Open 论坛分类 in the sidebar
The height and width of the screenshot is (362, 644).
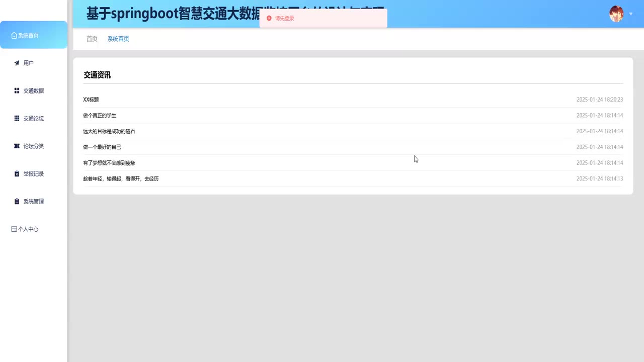tap(34, 146)
